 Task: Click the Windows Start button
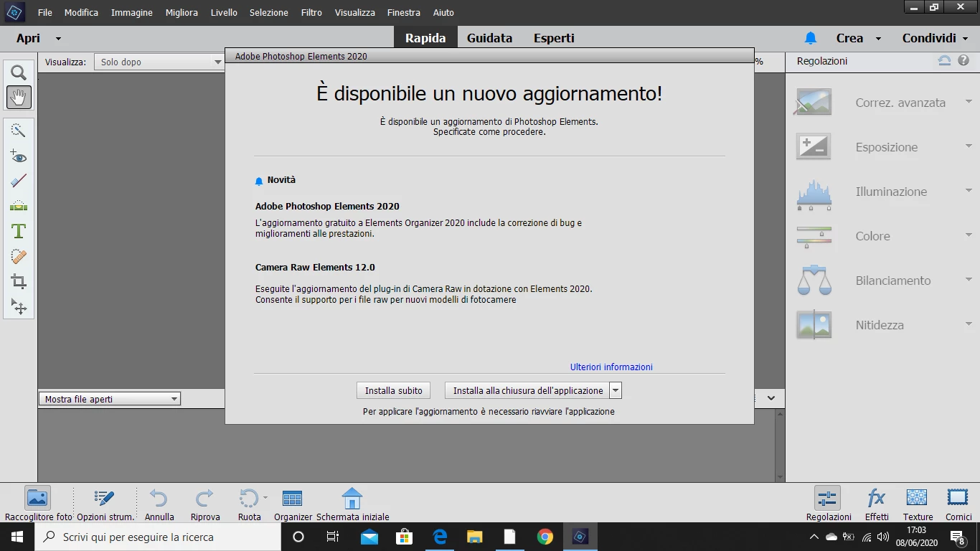(17, 537)
